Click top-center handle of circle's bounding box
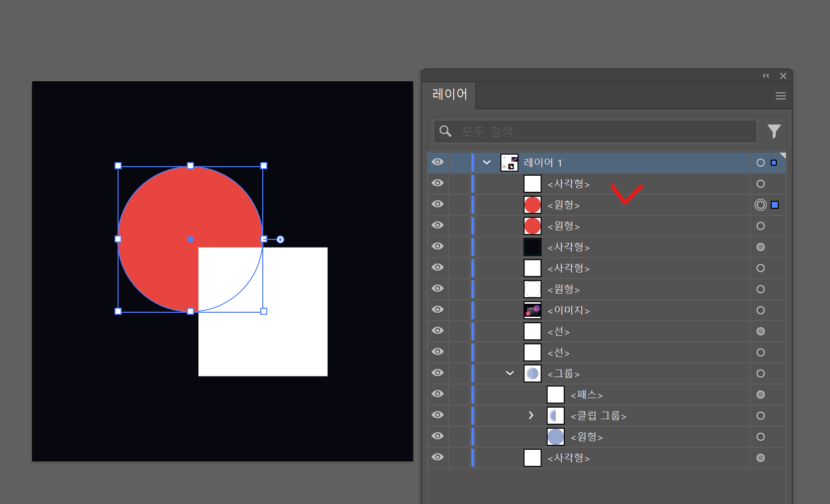The width and height of the screenshot is (830, 504). 190,166
